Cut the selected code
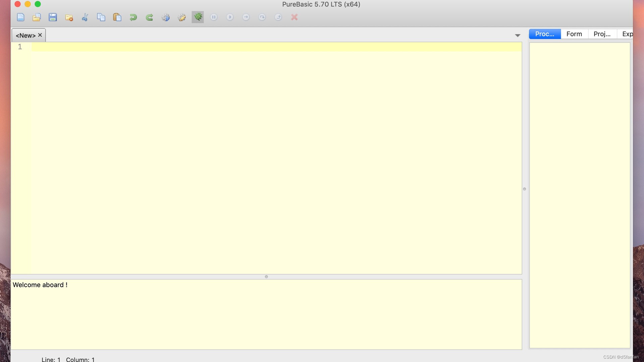Screen dimensions: 644x362 (x=85, y=17)
